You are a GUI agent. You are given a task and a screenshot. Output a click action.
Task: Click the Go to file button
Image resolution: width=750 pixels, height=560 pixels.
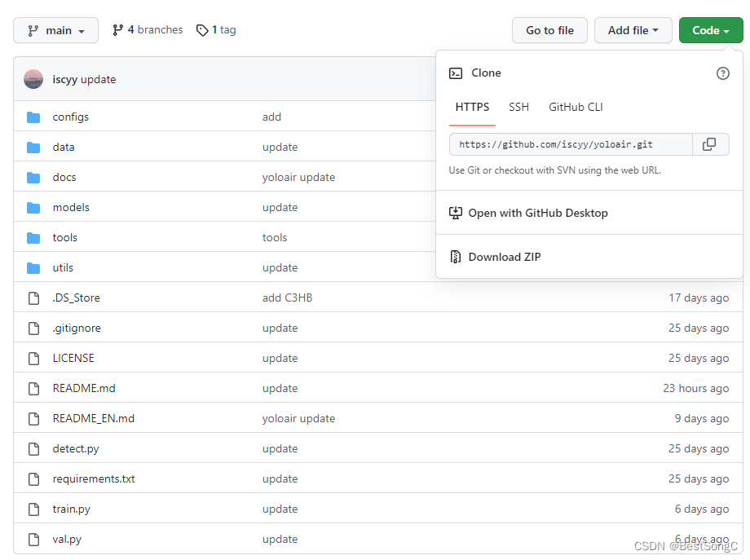(x=549, y=30)
